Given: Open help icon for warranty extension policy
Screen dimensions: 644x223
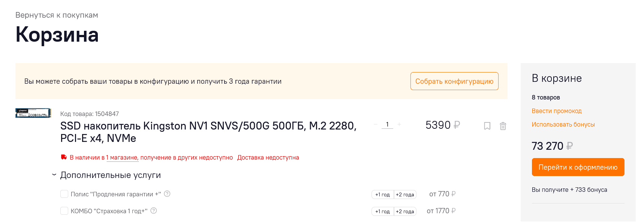Looking at the screenshot, I should click(x=167, y=194).
